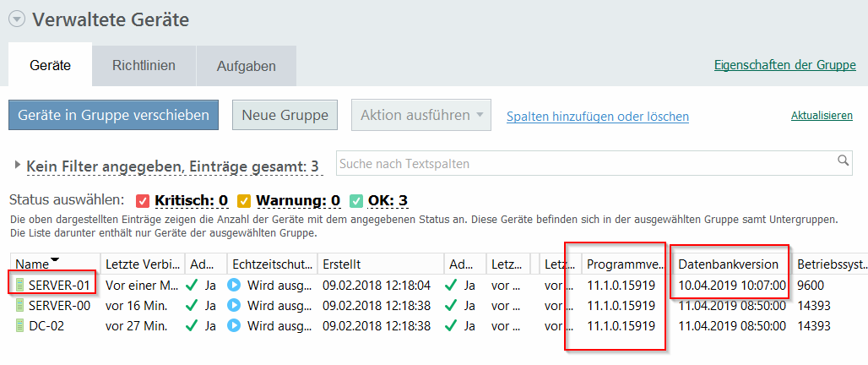Toggle the Kritisch status checkbox

pyautogui.click(x=143, y=200)
